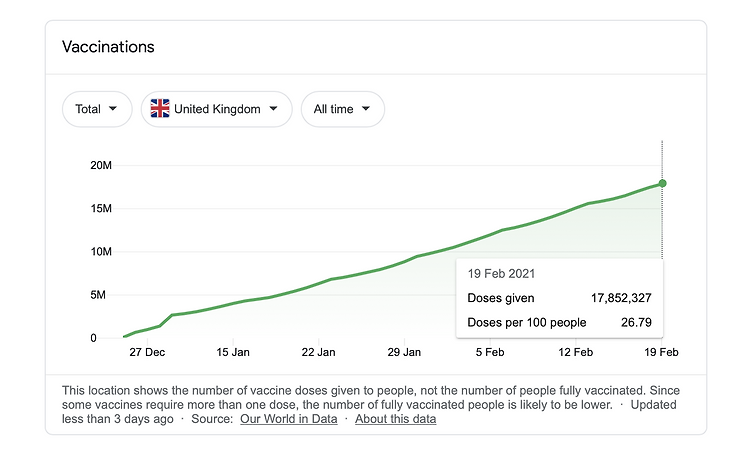Click the 15 Jan axis label
This screenshot has width=750, height=455.
pyautogui.click(x=233, y=352)
